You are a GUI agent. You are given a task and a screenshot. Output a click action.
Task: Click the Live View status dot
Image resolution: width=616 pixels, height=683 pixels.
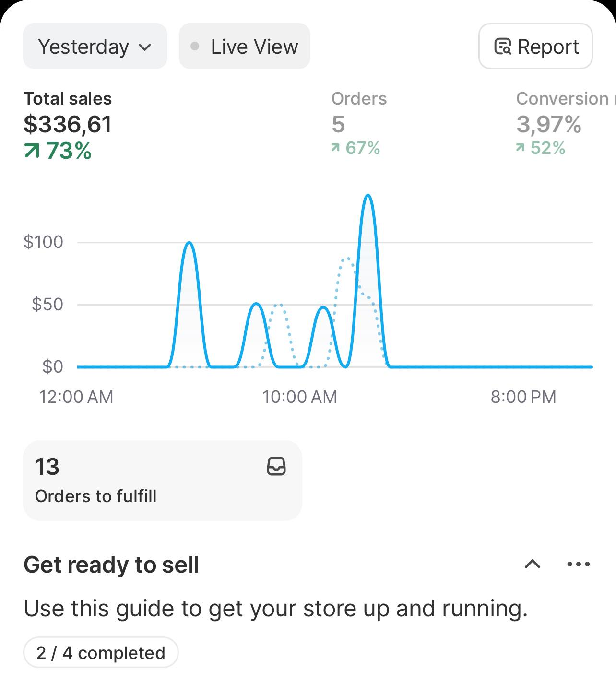(195, 47)
